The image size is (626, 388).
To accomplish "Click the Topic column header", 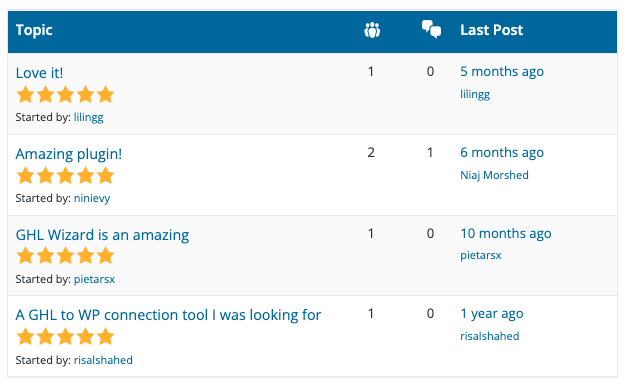I will pos(34,30).
